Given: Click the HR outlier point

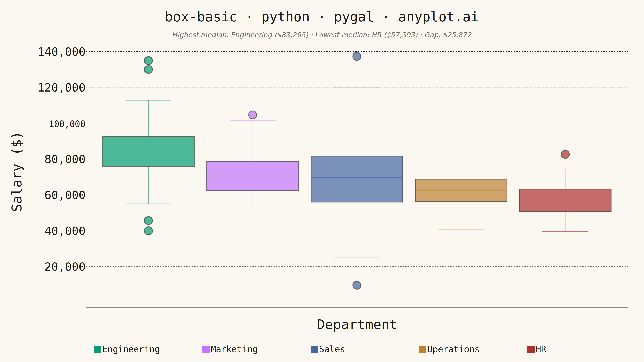Looking at the screenshot, I should 565,154.
